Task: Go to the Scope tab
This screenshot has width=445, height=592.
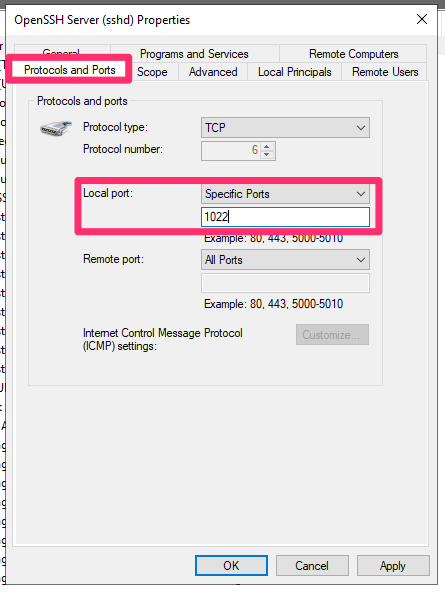Action: [152, 72]
